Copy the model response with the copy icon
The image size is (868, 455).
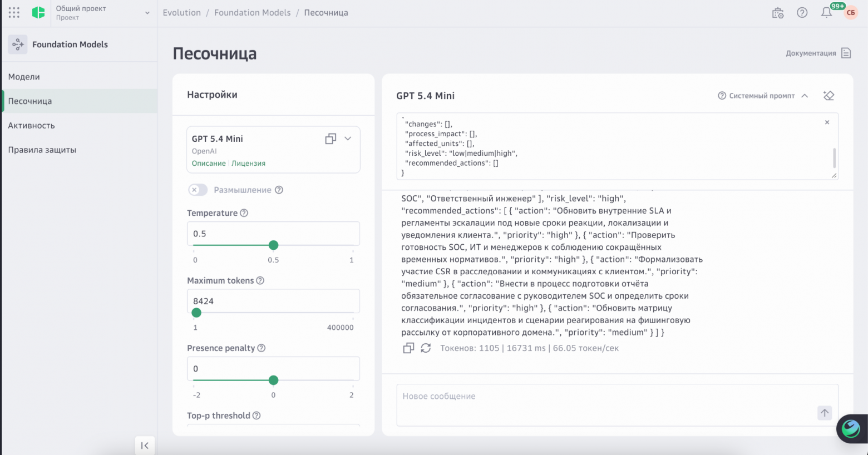click(408, 348)
